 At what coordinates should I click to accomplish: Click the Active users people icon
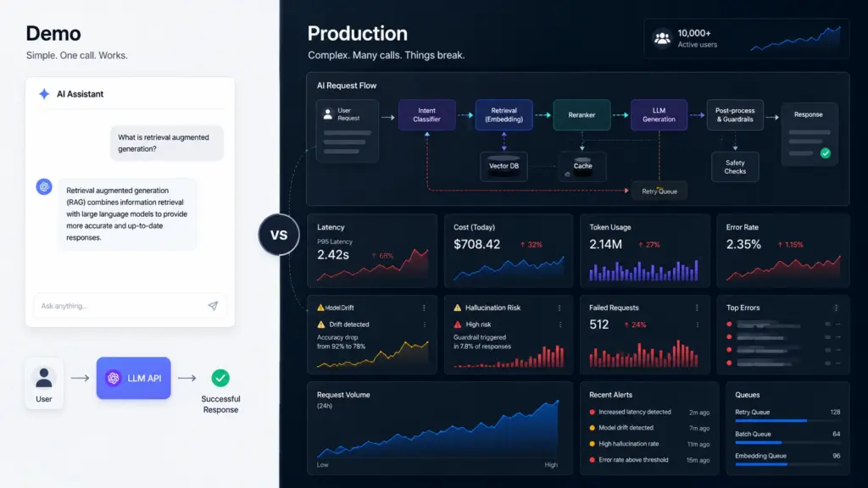pyautogui.click(x=662, y=38)
